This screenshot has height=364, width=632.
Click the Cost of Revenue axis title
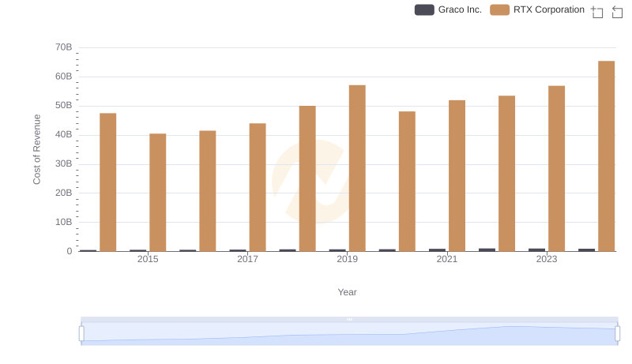point(36,149)
